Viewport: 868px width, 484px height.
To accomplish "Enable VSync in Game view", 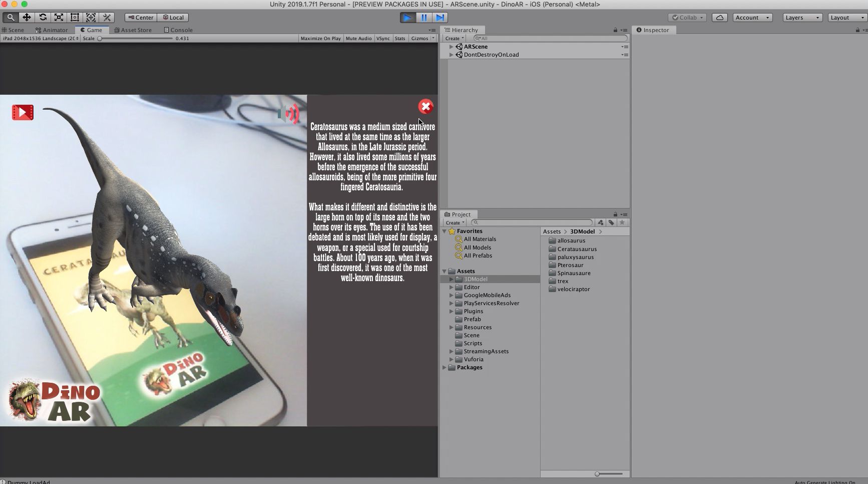I will pos(383,39).
